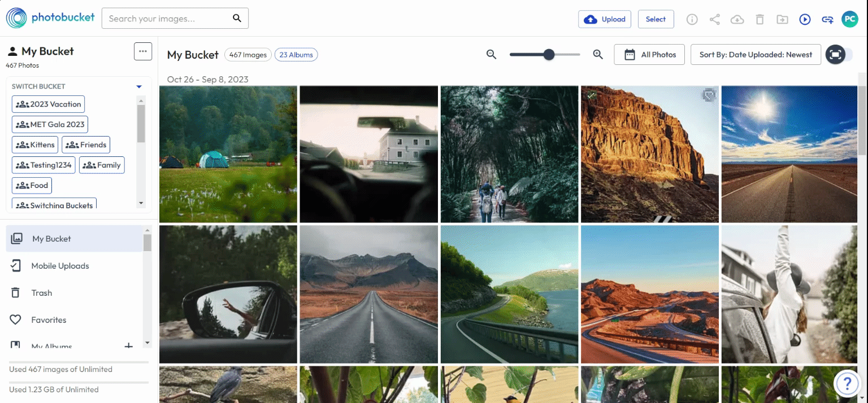Click the Upload button
This screenshot has height=403, width=868.
pos(605,19)
